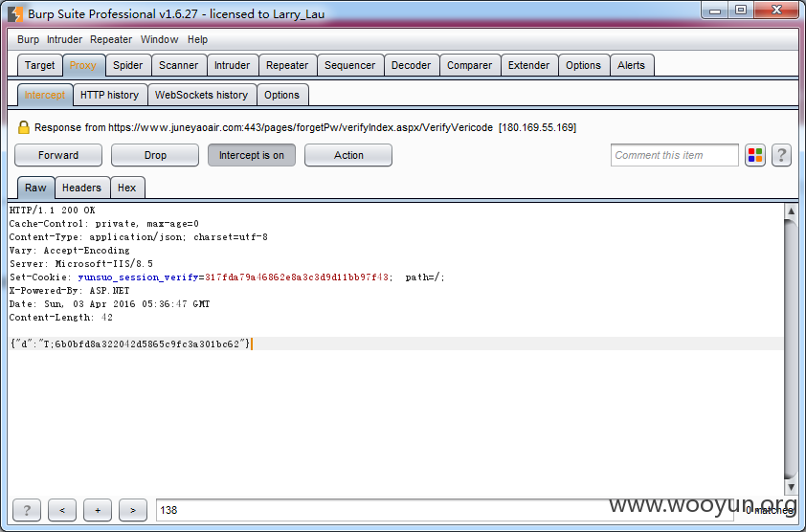Open the Repeater menu in menu bar
The width and height of the screenshot is (806, 532).
tap(111, 39)
